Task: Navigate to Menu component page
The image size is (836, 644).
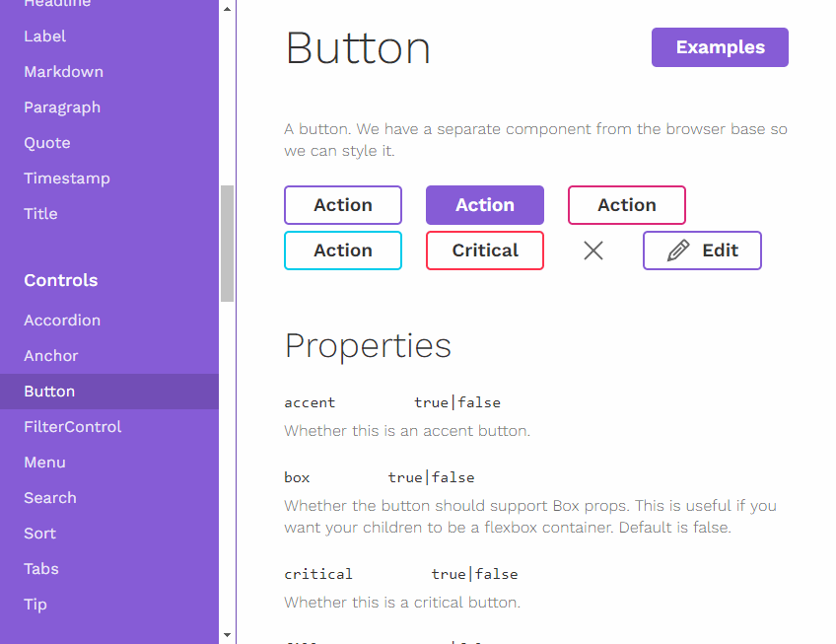Action: (109, 463)
